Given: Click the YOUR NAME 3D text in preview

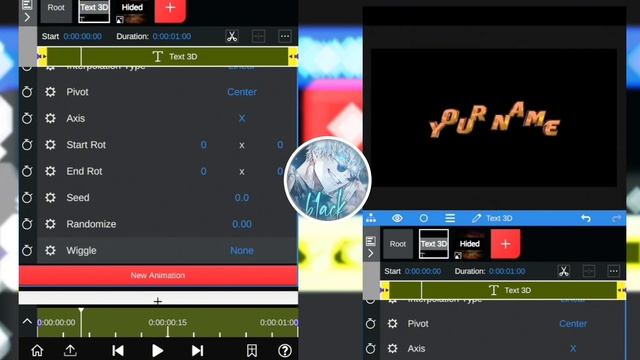Looking at the screenshot, I should coord(494,120).
